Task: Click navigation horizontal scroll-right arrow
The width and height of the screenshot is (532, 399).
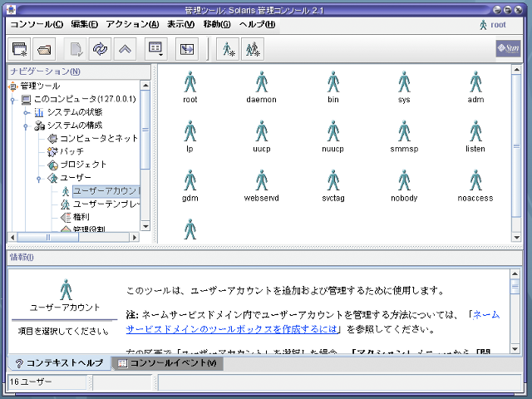Action: tap(135, 237)
